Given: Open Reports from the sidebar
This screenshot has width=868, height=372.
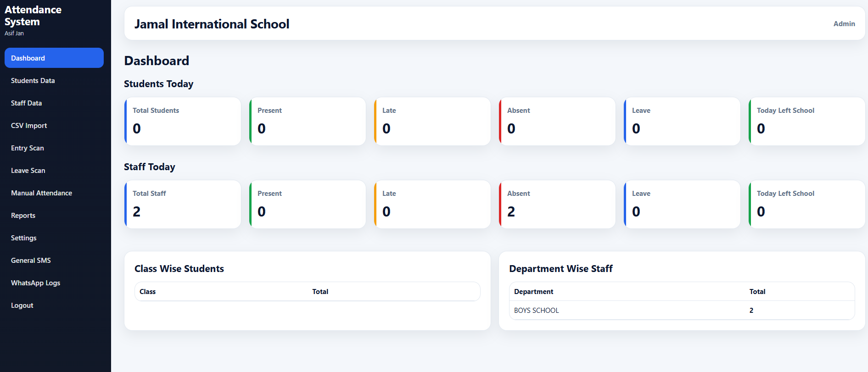Looking at the screenshot, I should [x=54, y=215].
